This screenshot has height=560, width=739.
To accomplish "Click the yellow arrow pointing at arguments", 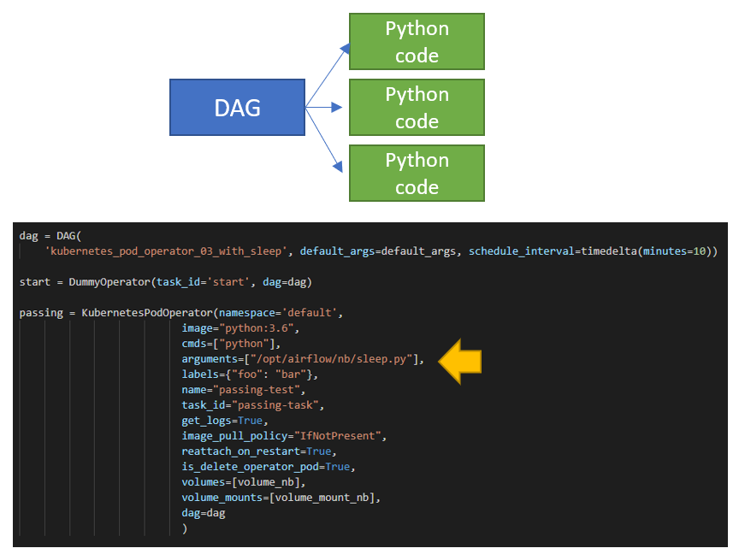I will (x=459, y=362).
